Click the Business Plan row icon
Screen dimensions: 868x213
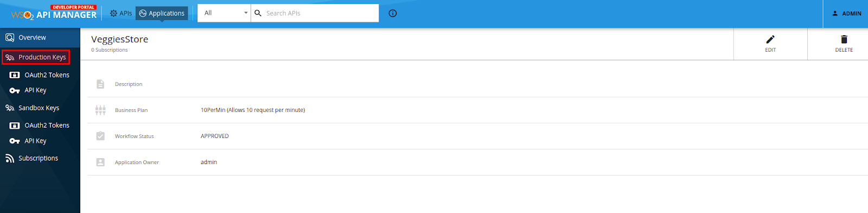100,110
